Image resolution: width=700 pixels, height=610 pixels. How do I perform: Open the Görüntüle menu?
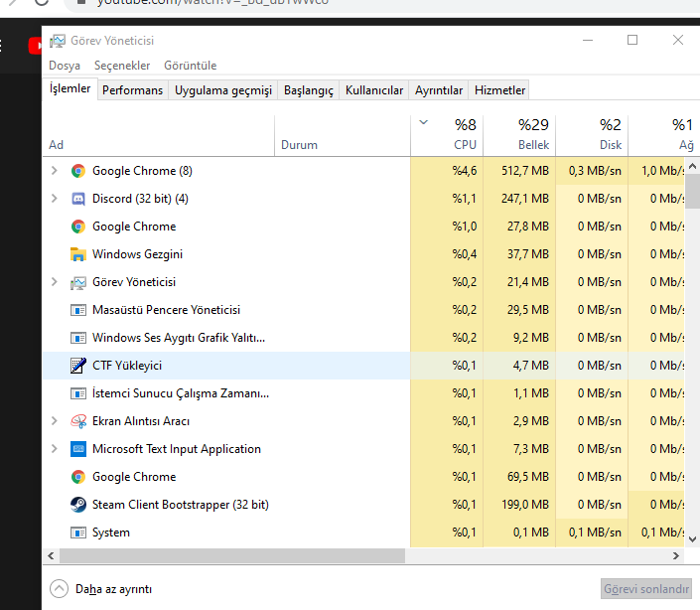tap(191, 66)
